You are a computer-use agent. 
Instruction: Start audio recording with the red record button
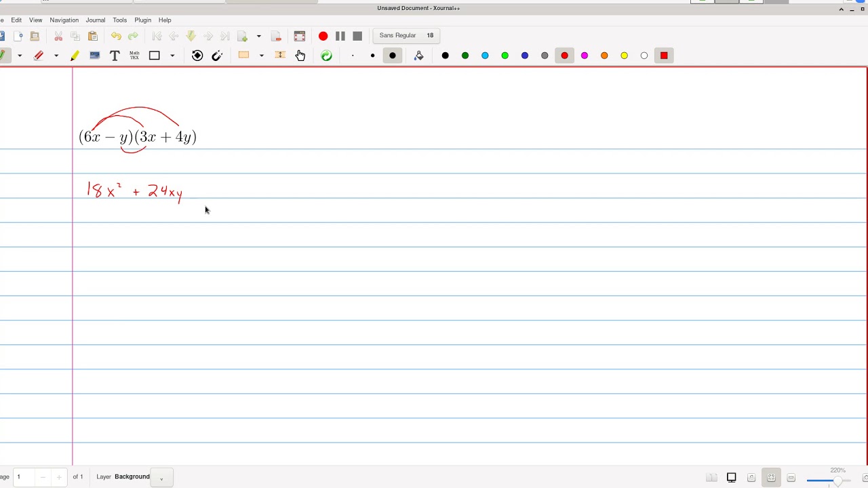(323, 36)
